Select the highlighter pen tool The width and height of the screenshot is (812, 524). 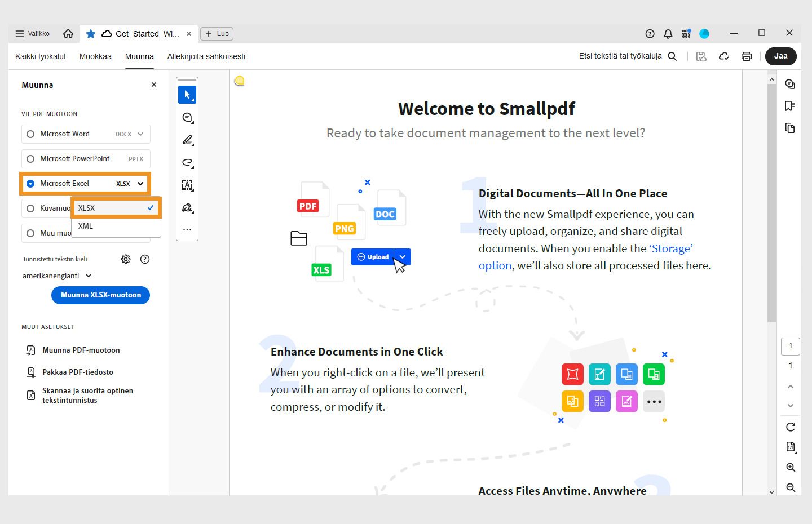pos(187,140)
